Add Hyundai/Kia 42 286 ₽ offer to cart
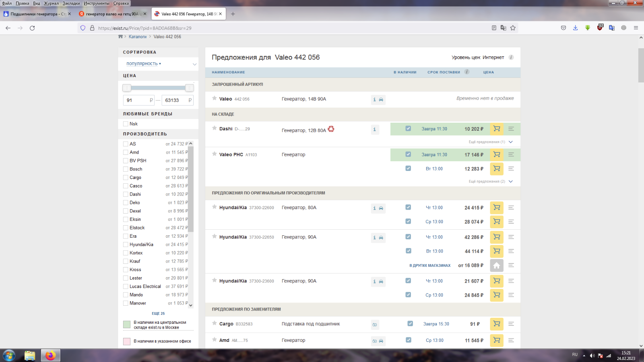This screenshot has height=362, width=644. pos(497,237)
